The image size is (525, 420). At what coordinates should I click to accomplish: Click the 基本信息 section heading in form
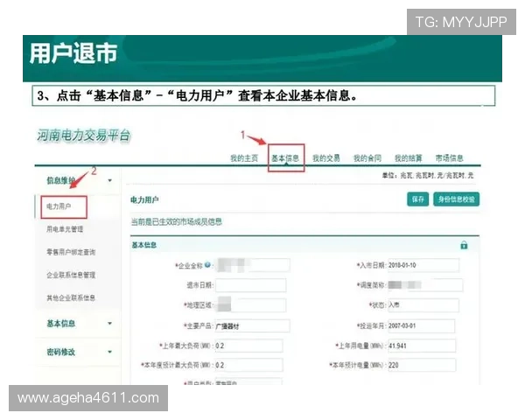pos(144,245)
